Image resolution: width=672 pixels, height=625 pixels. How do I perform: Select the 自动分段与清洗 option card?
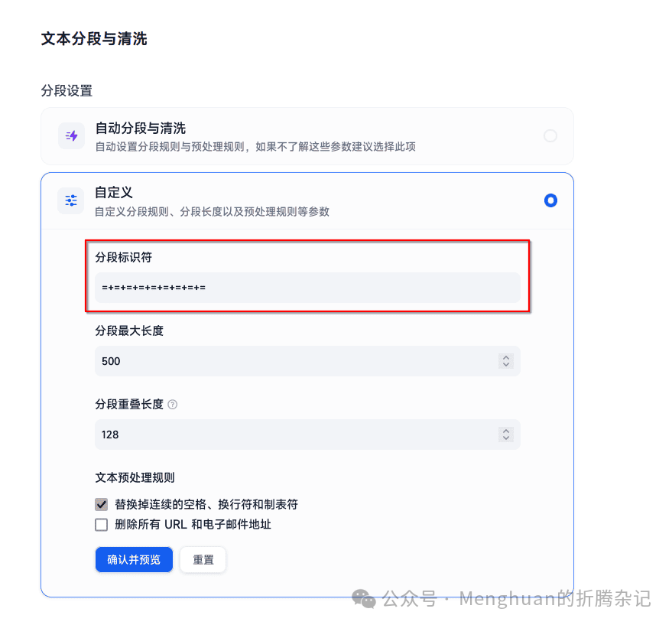point(306,135)
